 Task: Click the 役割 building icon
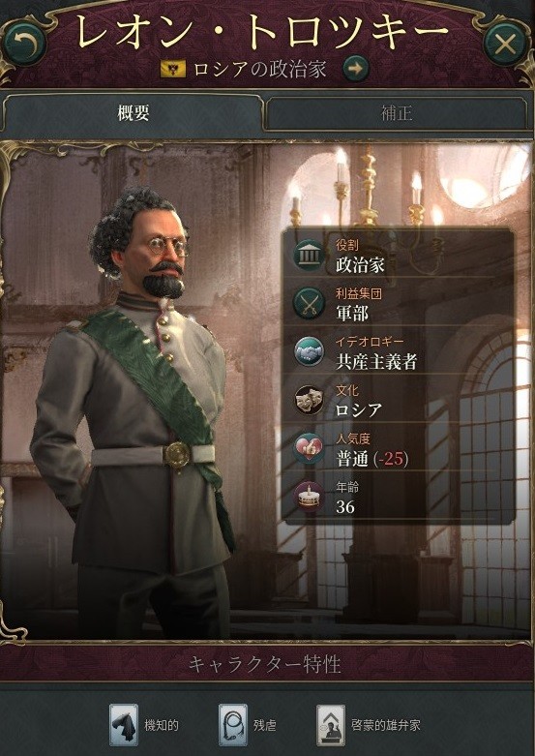[309, 255]
